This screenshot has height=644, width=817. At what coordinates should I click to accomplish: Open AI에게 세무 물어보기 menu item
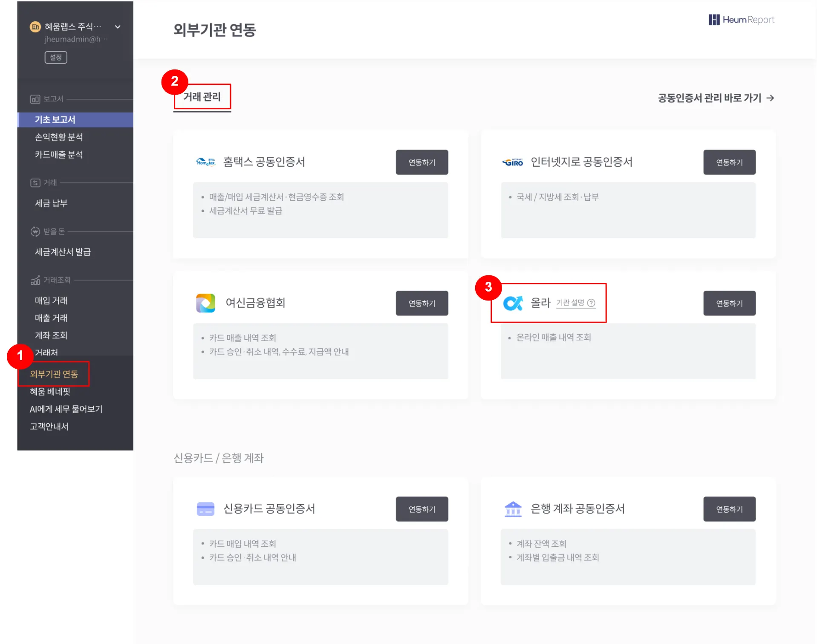pyautogui.click(x=66, y=409)
